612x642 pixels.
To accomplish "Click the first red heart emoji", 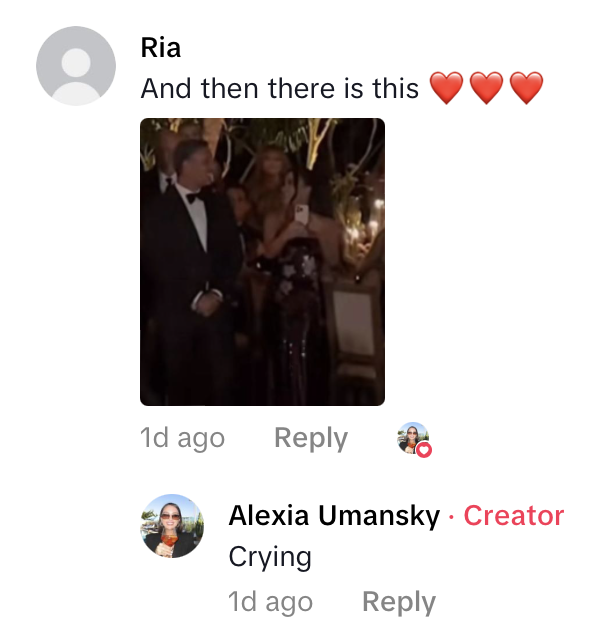I will click(446, 88).
